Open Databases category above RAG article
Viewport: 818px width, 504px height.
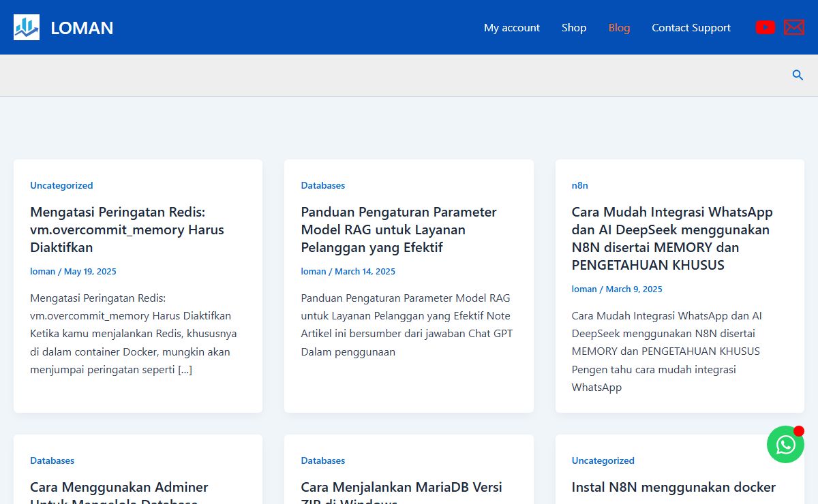pyautogui.click(x=323, y=185)
